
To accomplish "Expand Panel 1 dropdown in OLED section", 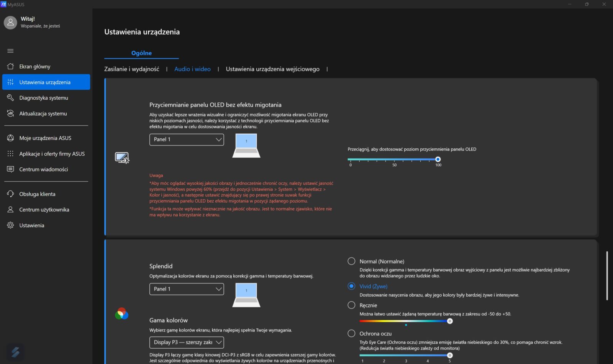I will click(x=187, y=139).
